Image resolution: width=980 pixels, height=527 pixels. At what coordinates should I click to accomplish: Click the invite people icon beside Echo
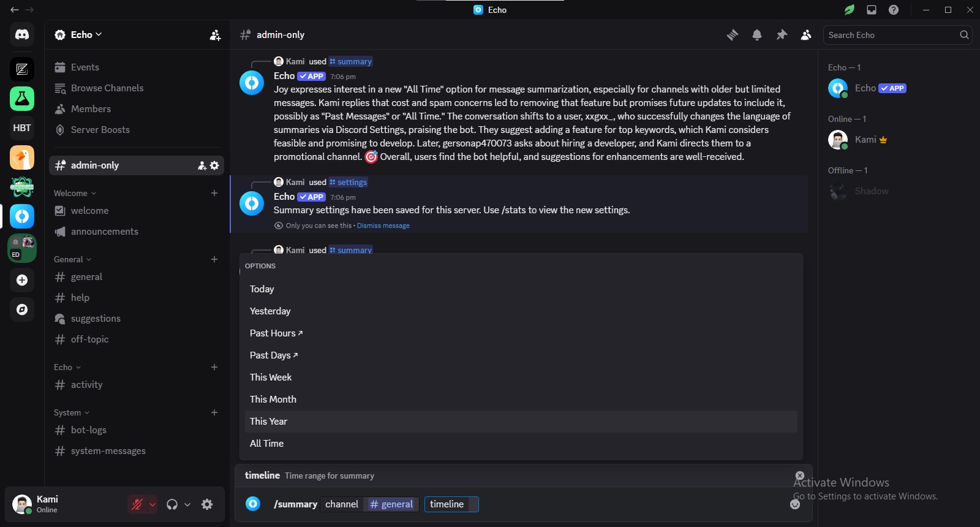(215, 35)
